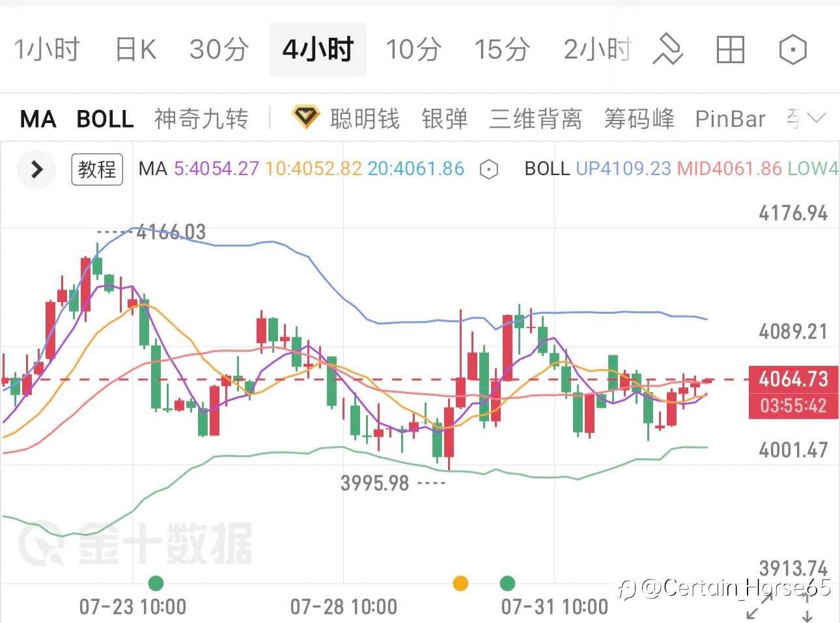
Task: Open the hexagon settings icon in top toolbar
Action: click(x=792, y=49)
